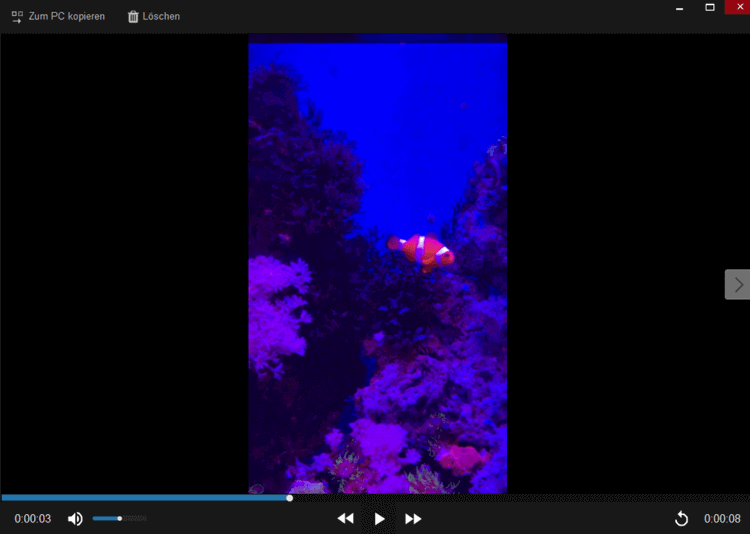Rewind the video playback
Screen dimensions: 750x534
tap(345, 519)
